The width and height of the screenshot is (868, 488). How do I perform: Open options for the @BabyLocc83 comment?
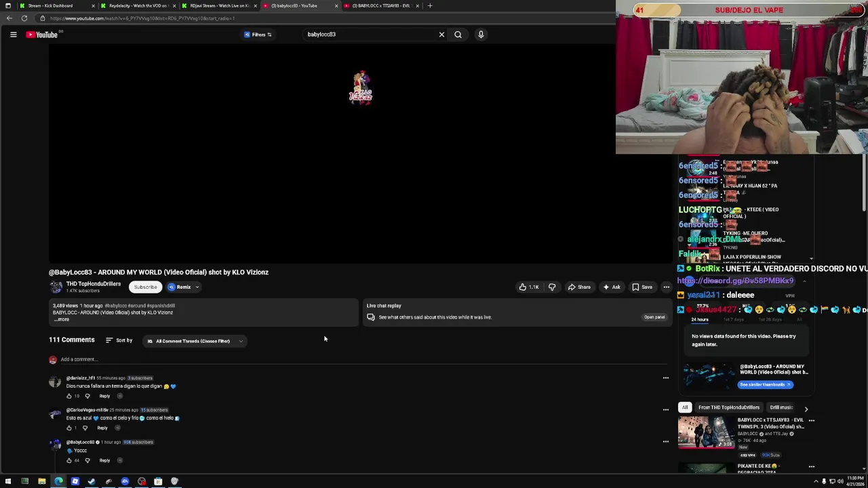pos(666,441)
